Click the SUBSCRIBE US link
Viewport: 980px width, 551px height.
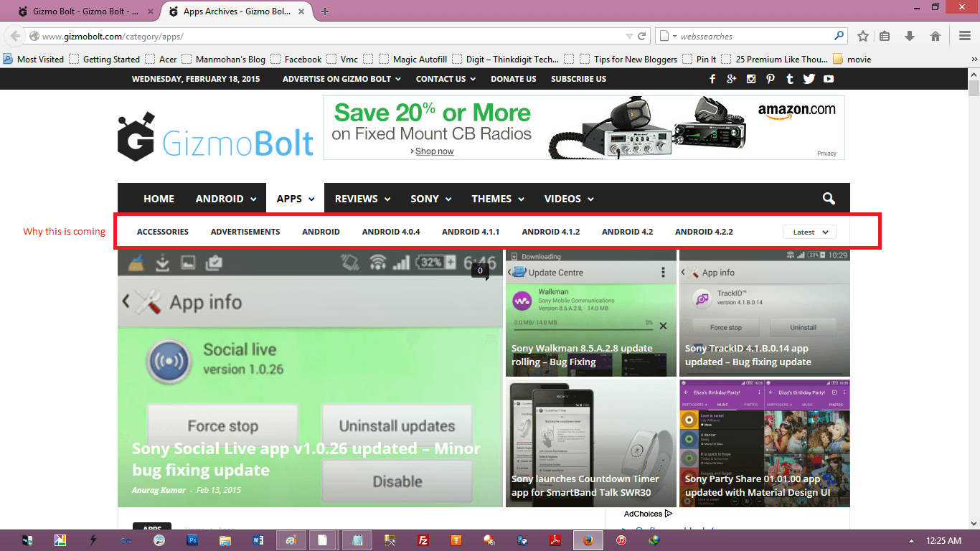point(578,79)
